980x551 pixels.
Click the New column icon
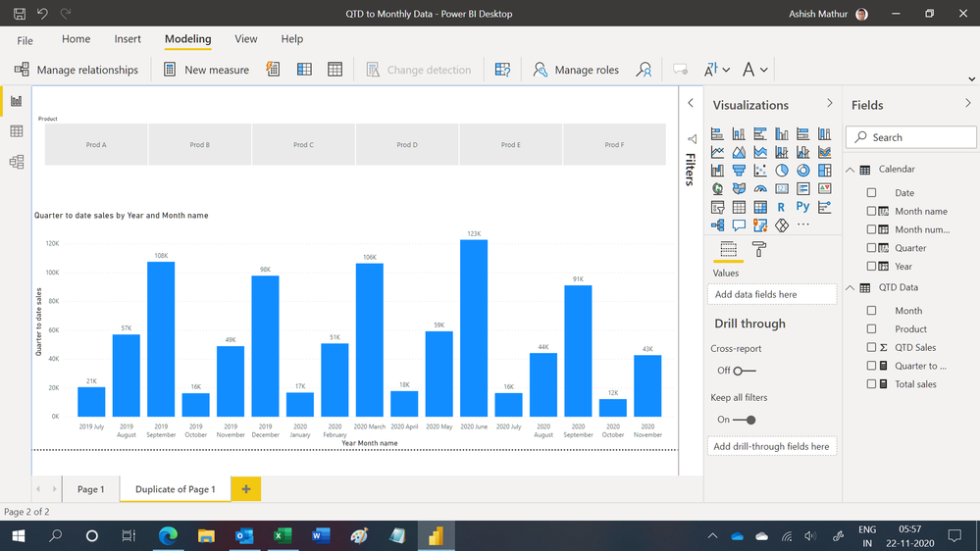pyautogui.click(x=304, y=70)
